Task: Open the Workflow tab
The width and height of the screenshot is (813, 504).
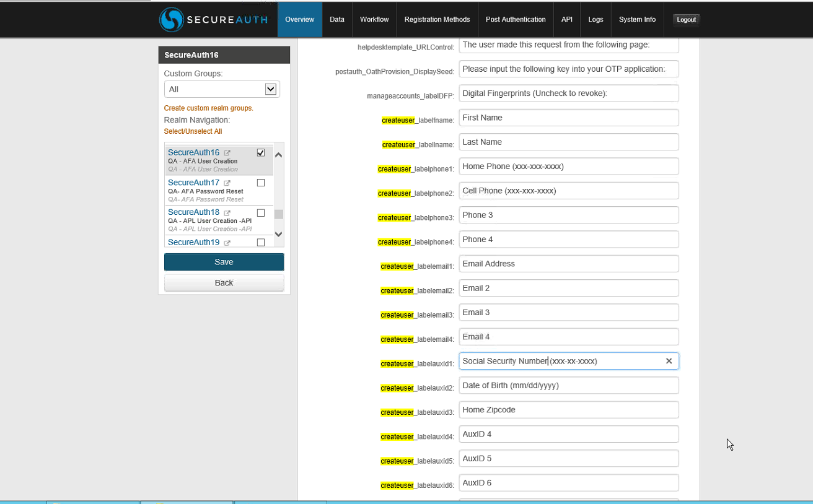Action: (x=374, y=19)
